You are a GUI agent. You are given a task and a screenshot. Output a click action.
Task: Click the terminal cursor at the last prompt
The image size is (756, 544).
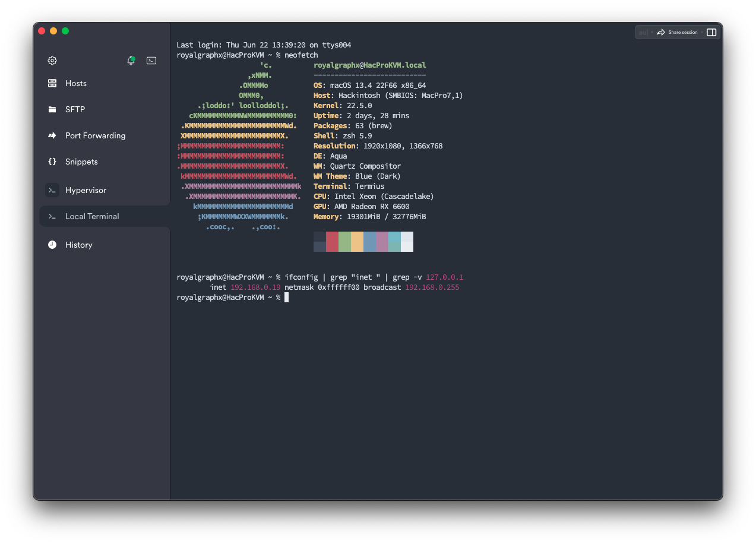point(286,298)
